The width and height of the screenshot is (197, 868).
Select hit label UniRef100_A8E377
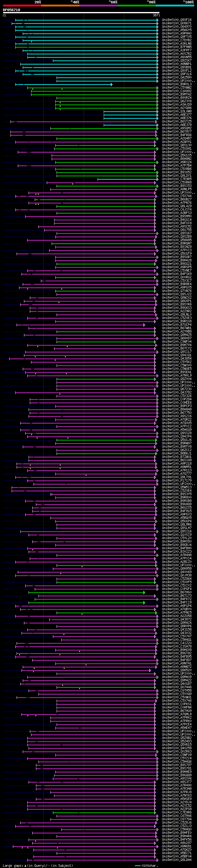[177, 115]
